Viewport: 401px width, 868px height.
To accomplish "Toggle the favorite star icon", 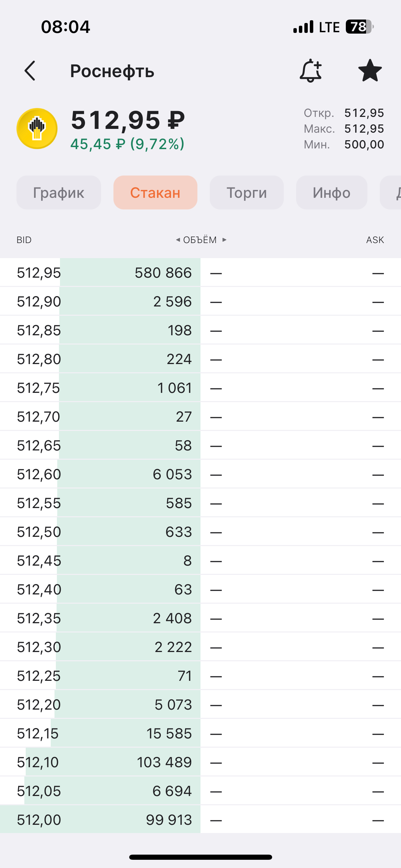I will (x=370, y=71).
